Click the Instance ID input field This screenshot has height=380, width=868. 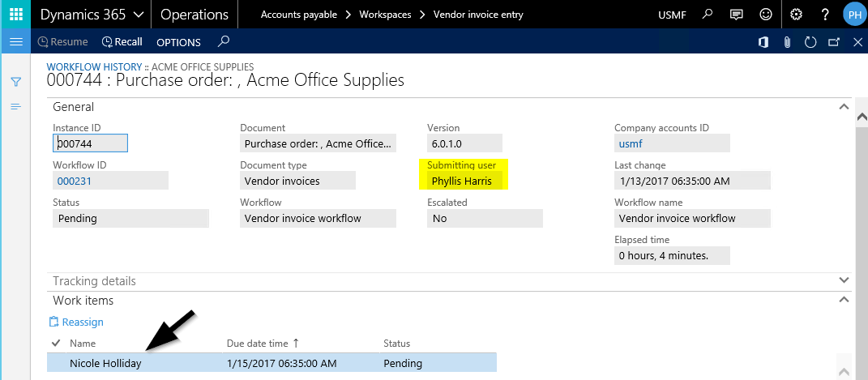click(x=90, y=143)
